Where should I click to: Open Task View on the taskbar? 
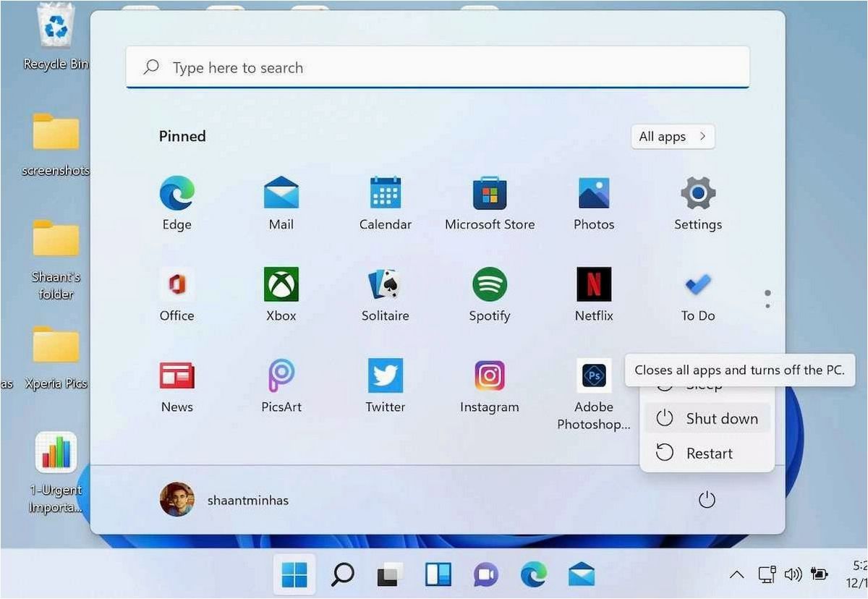pos(390,575)
